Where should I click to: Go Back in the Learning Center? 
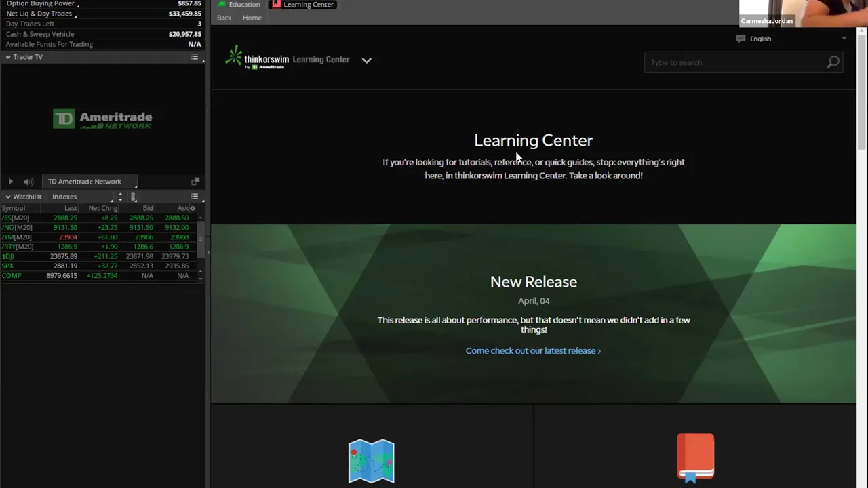[x=224, y=18]
